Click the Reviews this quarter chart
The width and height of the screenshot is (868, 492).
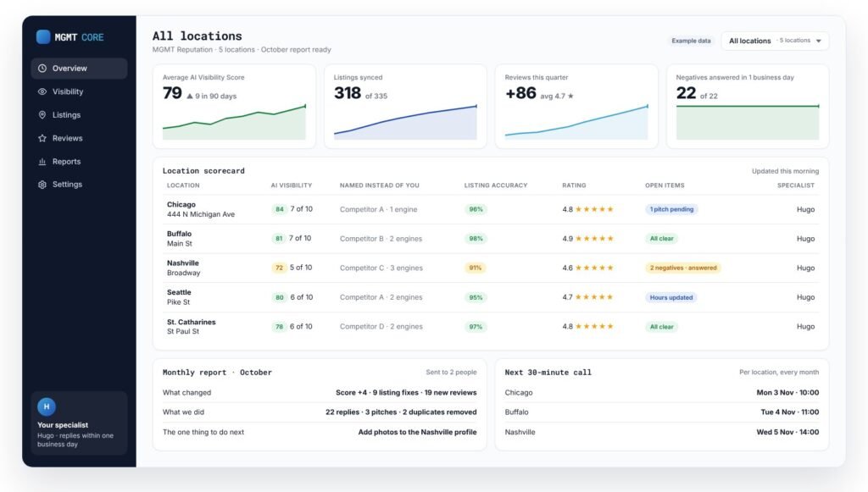pos(576,122)
